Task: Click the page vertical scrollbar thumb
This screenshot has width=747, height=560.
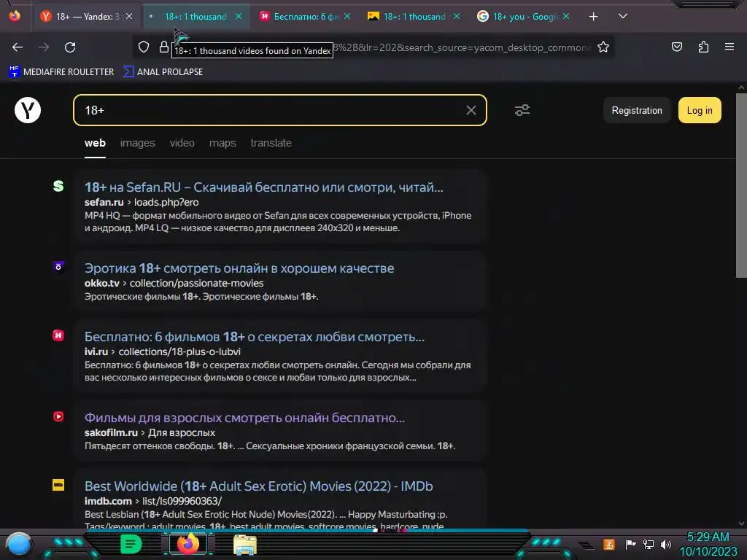Action: (x=741, y=186)
